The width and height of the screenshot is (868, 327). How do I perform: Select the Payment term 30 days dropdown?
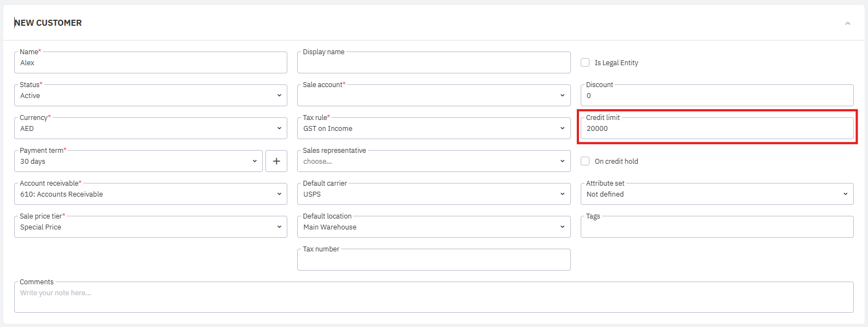[x=138, y=162]
